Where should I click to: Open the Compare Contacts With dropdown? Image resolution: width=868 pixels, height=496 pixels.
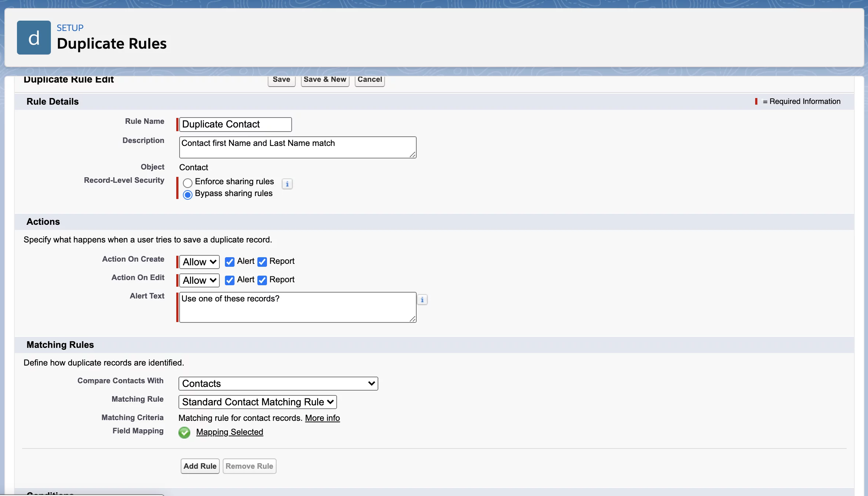point(278,383)
